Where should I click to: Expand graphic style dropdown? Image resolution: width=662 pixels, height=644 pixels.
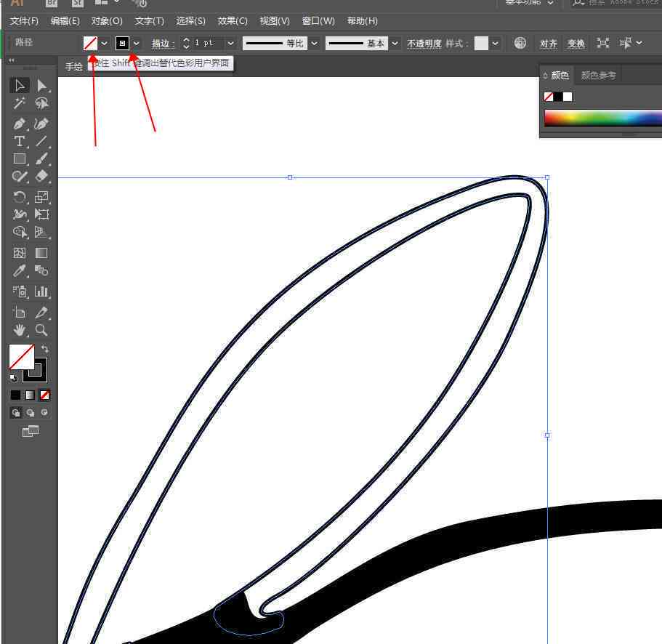pyautogui.click(x=496, y=43)
